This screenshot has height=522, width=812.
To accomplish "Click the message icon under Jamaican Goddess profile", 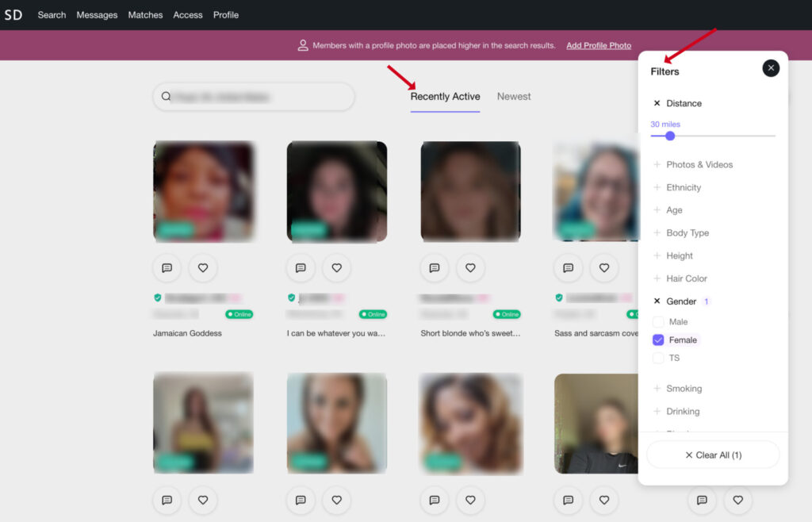I will (167, 268).
